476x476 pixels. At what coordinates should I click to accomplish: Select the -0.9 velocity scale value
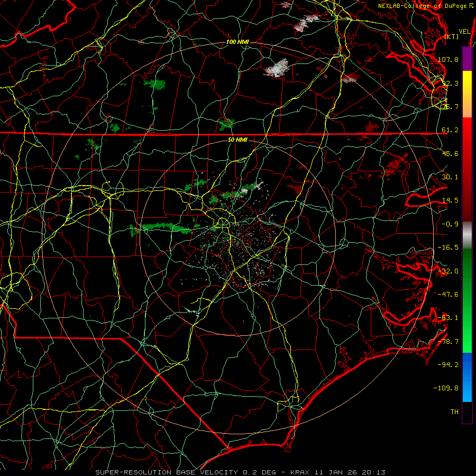point(450,224)
